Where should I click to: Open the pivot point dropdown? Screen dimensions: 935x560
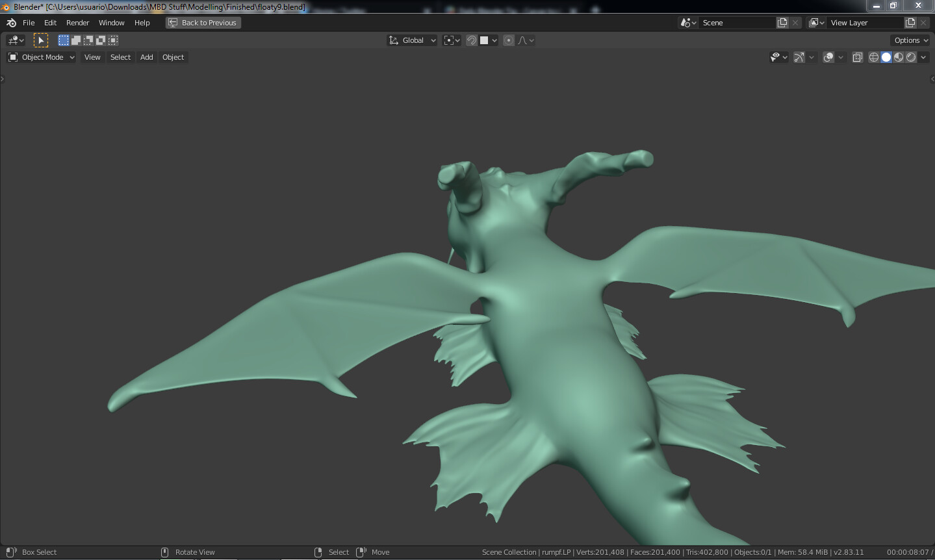tap(452, 40)
